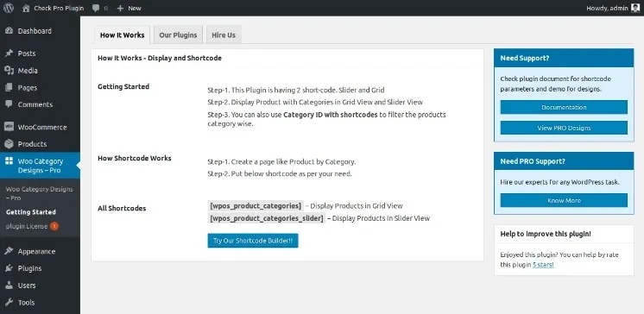Select the Media library icon
Viewport: 644px width, 314px height.
point(9,71)
